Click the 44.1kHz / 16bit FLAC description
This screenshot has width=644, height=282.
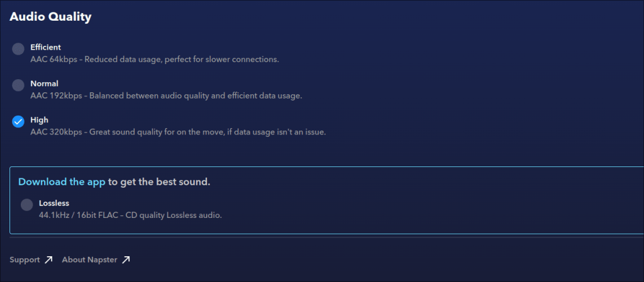[130, 215]
